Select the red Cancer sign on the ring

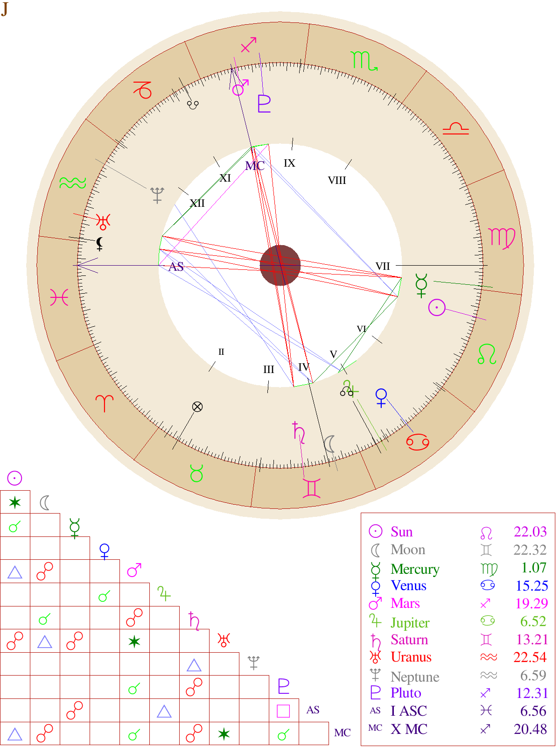(418, 442)
